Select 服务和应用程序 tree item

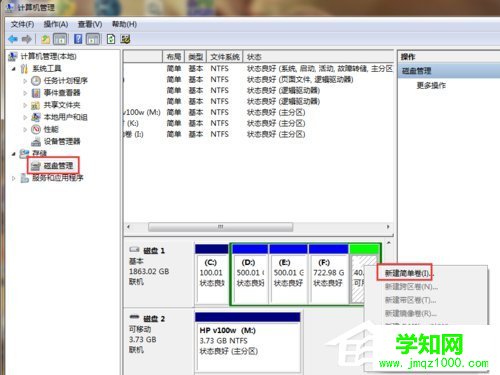coord(58,178)
